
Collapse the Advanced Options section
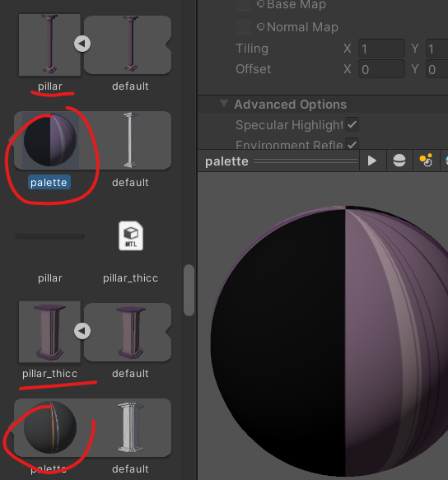[224, 104]
